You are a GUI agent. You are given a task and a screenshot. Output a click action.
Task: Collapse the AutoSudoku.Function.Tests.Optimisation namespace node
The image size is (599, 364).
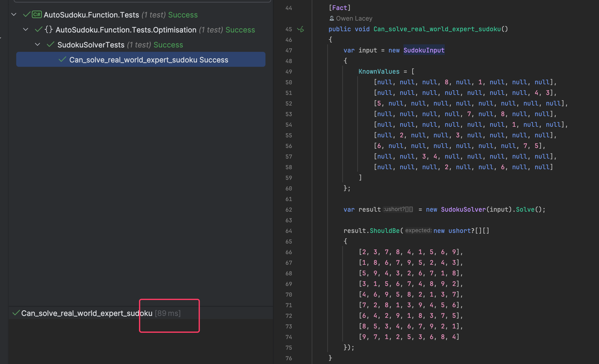point(26,29)
